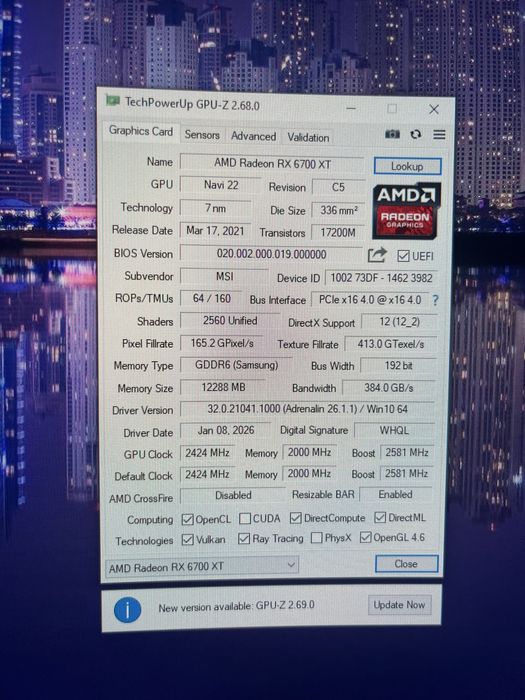The height and width of the screenshot is (700, 525).
Task: Click the Bandwidth 384.0 GB/s field
Action: click(x=388, y=388)
